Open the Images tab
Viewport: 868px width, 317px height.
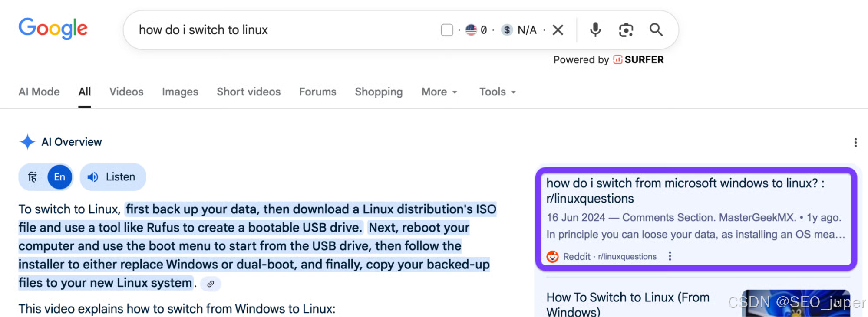[x=180, y=92]
